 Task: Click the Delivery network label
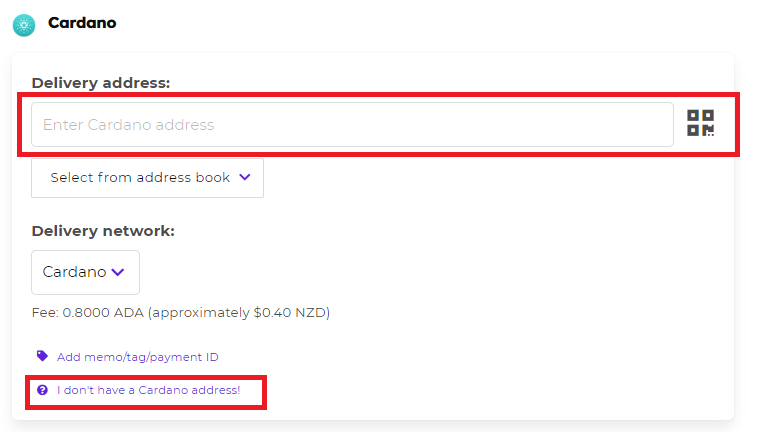(103, 231)
